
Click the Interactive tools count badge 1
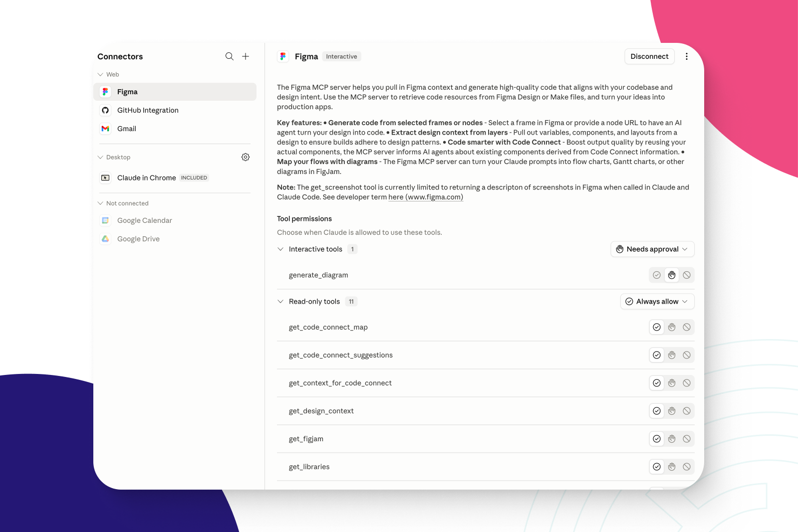[x=352, y=249]
